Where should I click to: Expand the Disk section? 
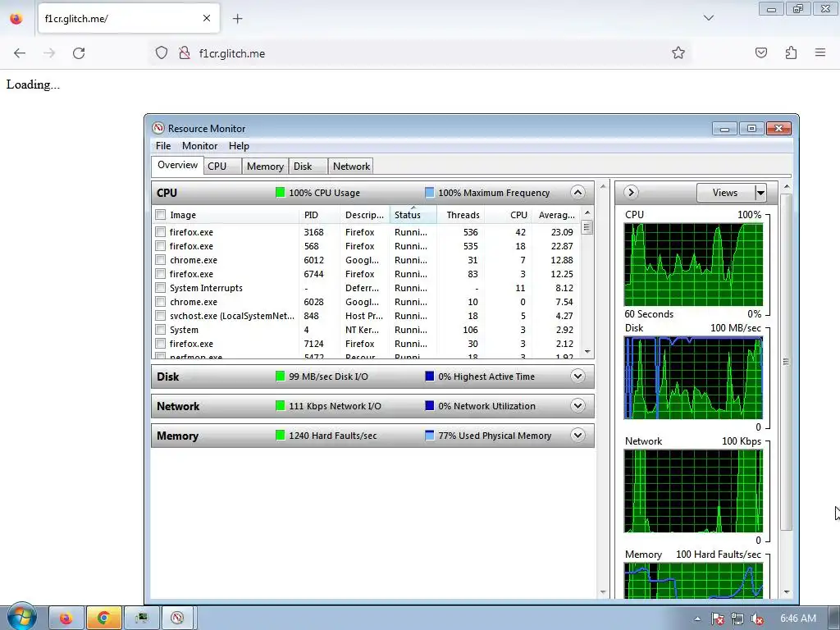pos(577,376)
